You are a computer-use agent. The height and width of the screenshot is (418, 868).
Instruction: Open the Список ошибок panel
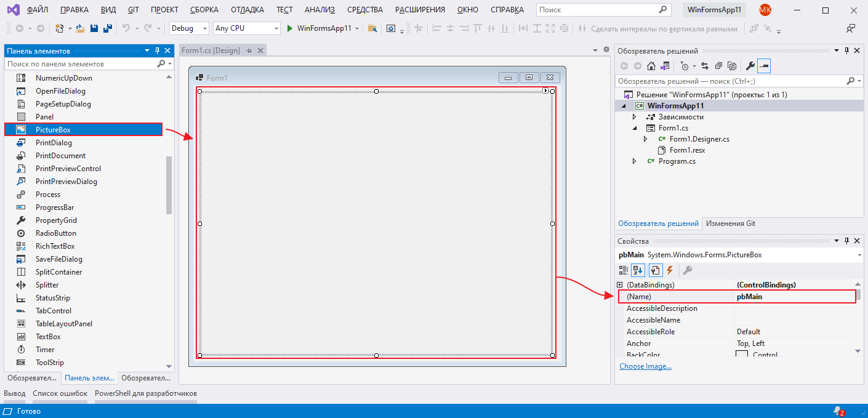pyautogui.click(x=60, y=393)
